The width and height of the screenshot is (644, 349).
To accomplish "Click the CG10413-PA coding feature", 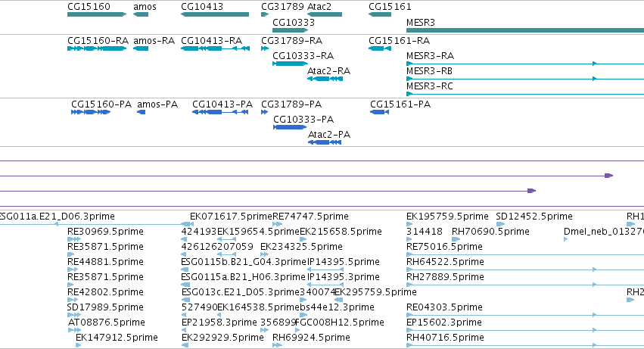I will pos(220,112).
